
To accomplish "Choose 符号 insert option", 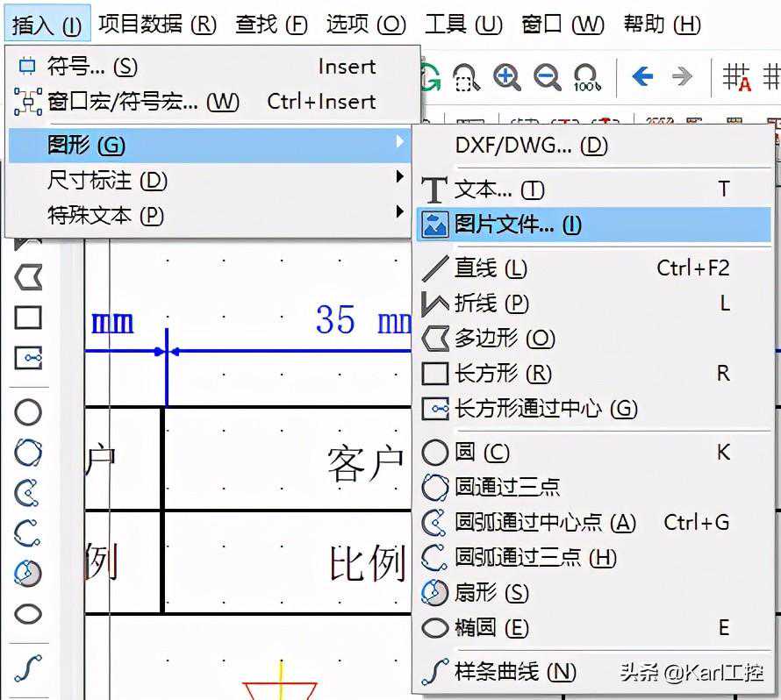I will click(92, 67).
